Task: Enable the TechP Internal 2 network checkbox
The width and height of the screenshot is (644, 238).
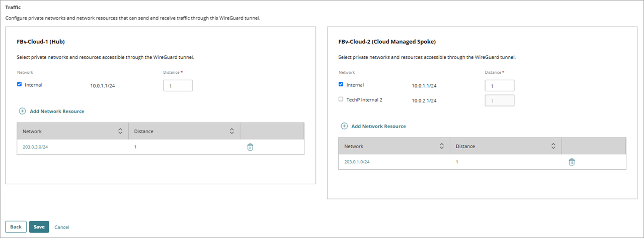Action: 341,99
